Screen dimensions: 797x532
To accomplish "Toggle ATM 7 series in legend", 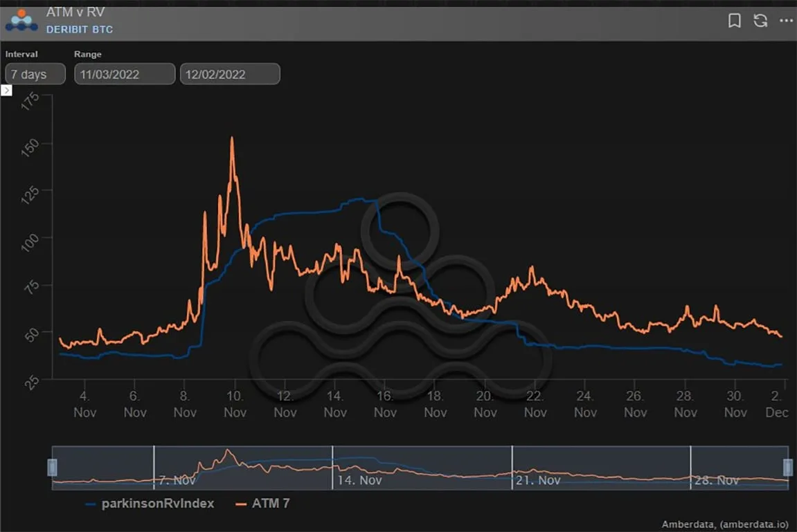I will pos(263,504).
